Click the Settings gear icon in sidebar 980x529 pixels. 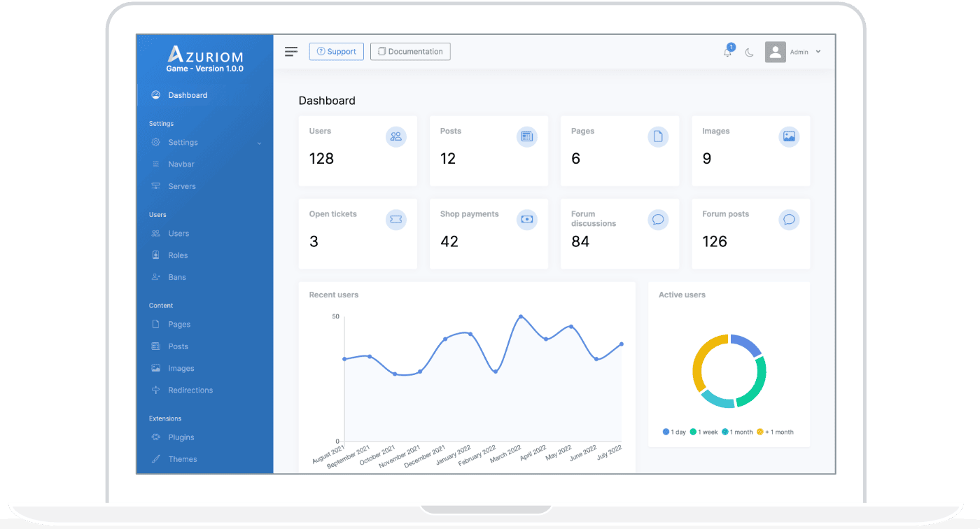[x=156, y=142]
